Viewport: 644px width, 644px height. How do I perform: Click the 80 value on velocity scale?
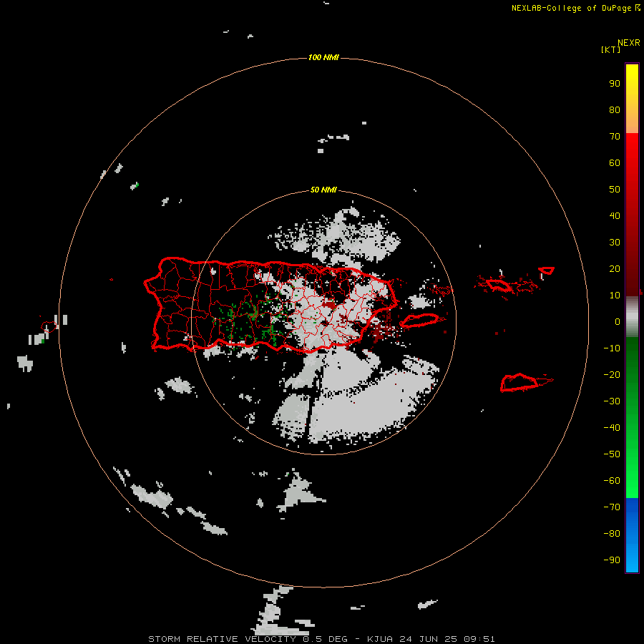click(615, 109)
